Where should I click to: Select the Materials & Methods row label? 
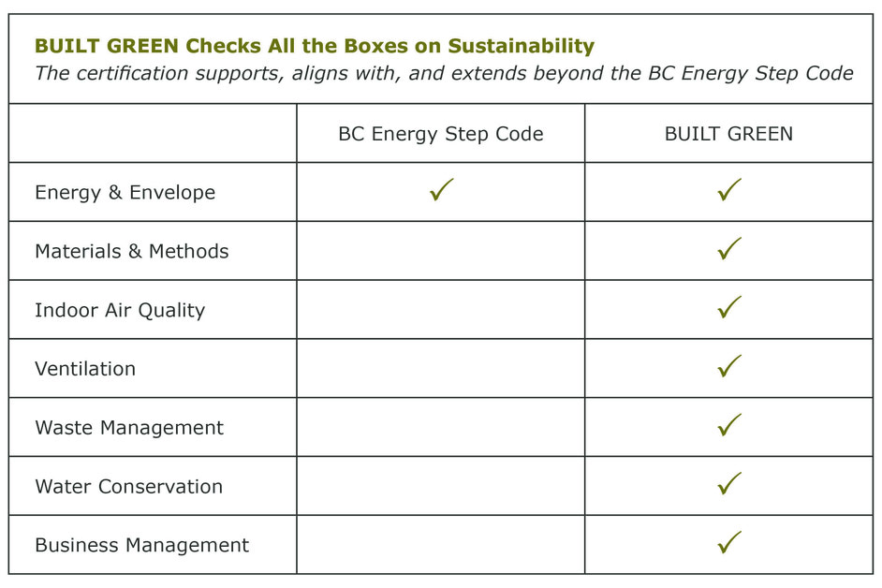click(132, 252)
